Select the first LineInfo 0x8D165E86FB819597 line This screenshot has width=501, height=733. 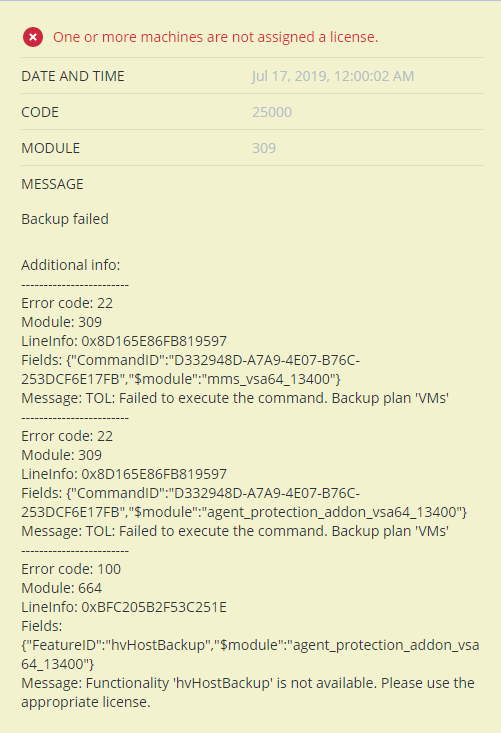(x=124, y=341)
